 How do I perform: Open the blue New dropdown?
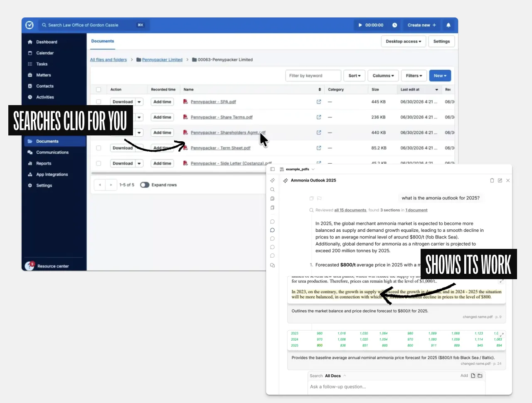[x=440, y=76]
